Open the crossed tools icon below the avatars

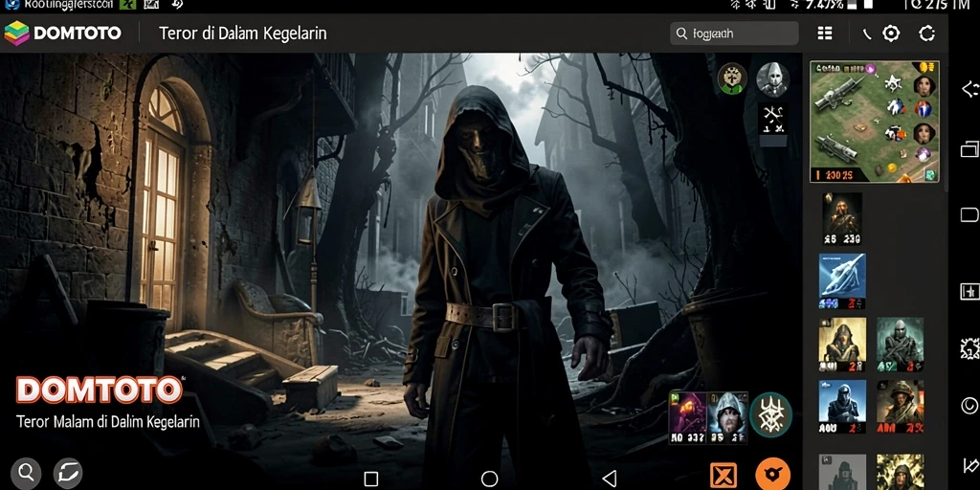click(772, 120)
